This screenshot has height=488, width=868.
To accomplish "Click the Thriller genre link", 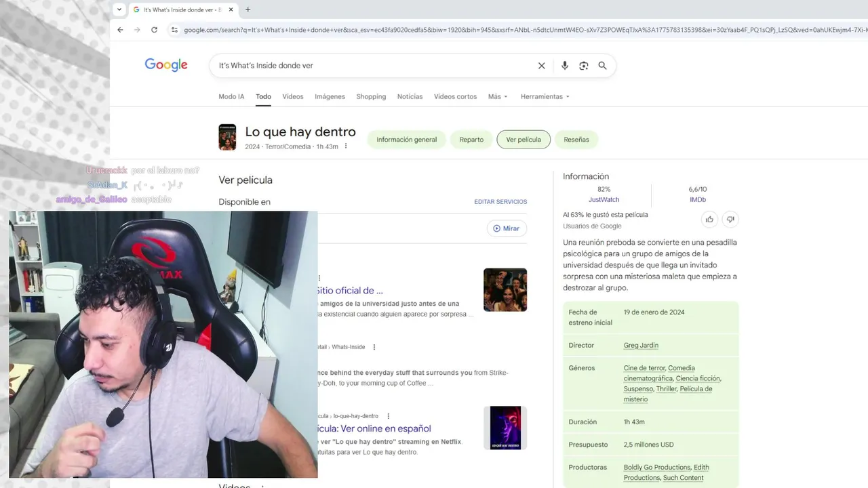I will pos(666,389).
